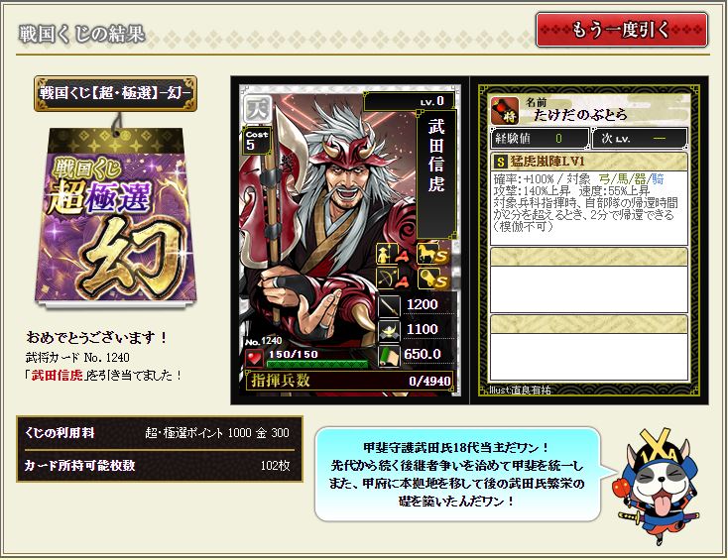Image resolution: width=728 pixels, height=560 pixels.
Task: Click the Cost 5 badge on card
Action: point(257,140)
